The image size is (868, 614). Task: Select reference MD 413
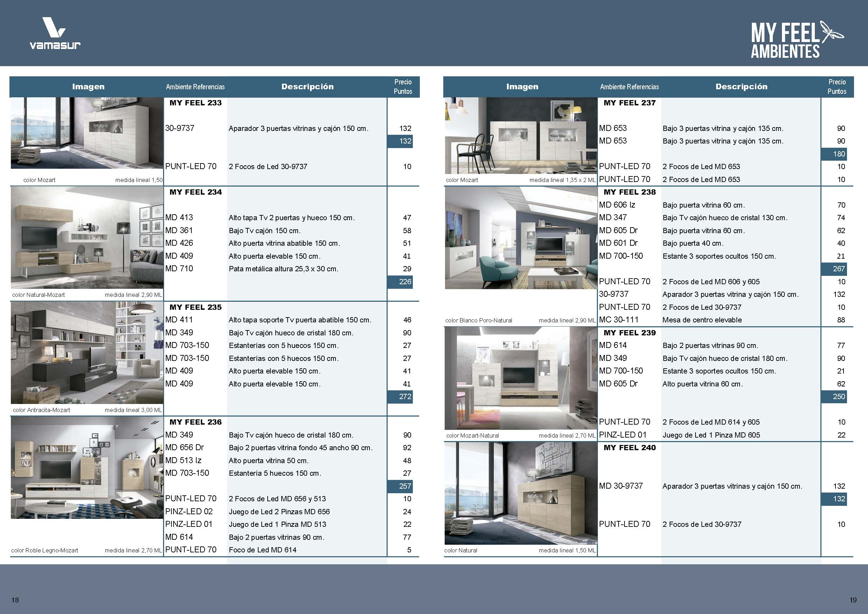tap(179, 217)
